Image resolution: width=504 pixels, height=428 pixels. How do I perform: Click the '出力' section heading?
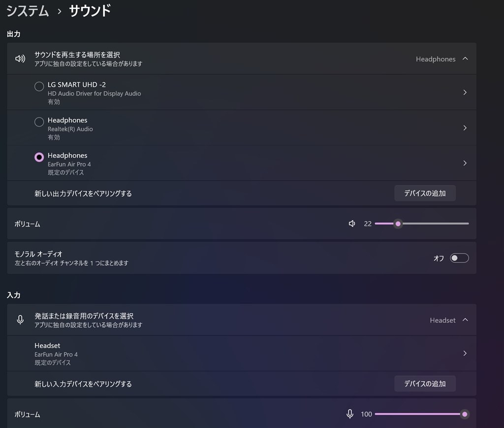point(13,34)
